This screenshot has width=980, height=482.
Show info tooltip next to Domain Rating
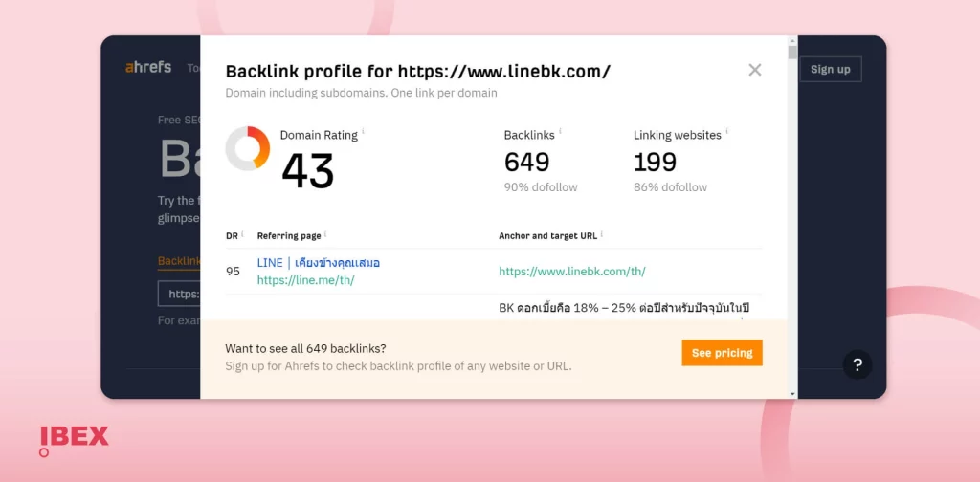(x=363, y=132)
